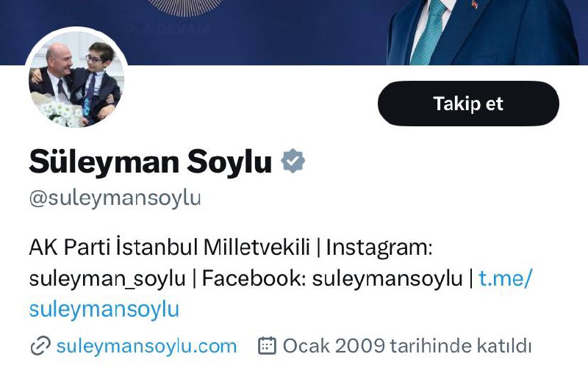The height and width of the screenshot is (376, 588).
Task: Click the Ocak 2009 tarihinde katıldı text
Action: (x=407, y=346)
